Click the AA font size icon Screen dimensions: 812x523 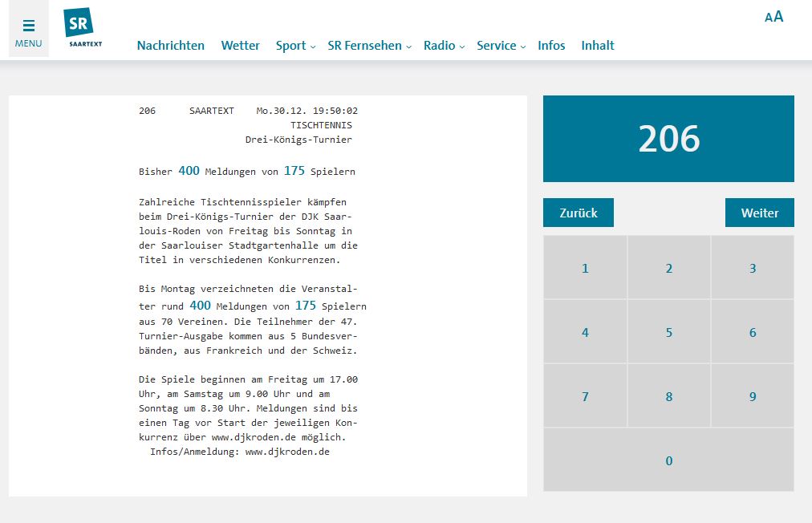(x=773, y=17)
